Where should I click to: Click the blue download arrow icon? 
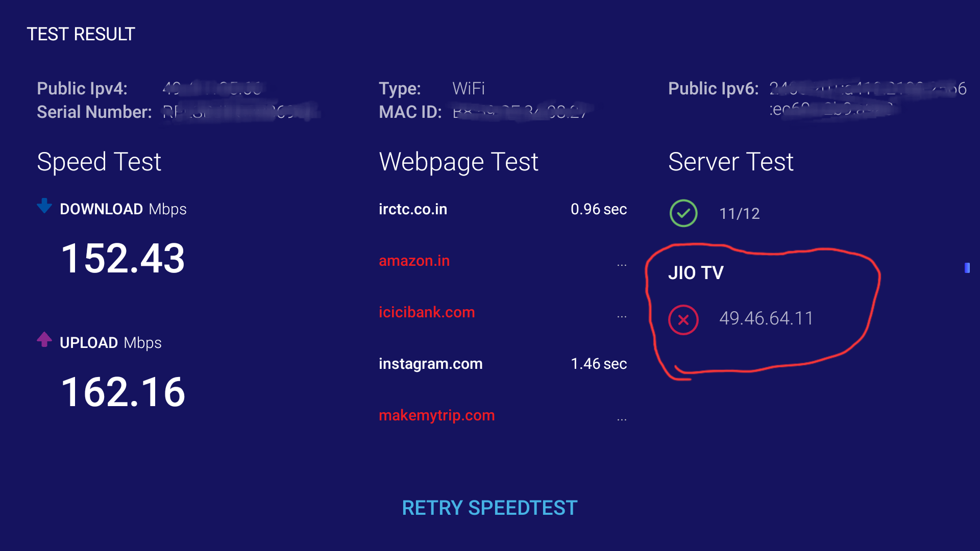tap(44, 206)
